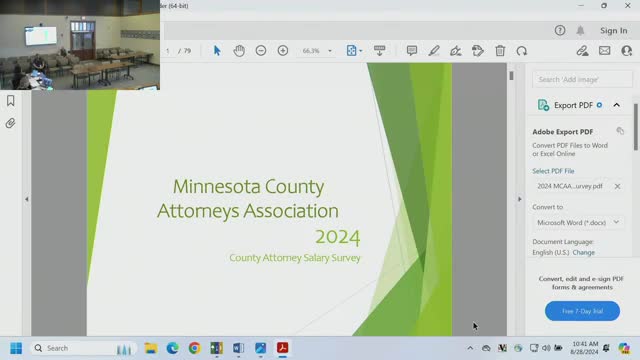Click the 2024 MCAA survey.pdf filename
Screen dimensions: 640x360
pyautogui.click(x=570, y=186)
